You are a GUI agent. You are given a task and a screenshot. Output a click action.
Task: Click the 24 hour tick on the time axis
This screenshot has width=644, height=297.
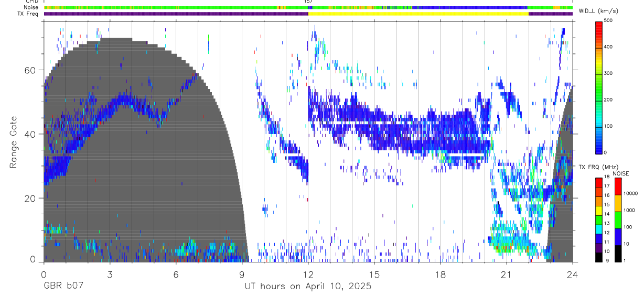573,274
